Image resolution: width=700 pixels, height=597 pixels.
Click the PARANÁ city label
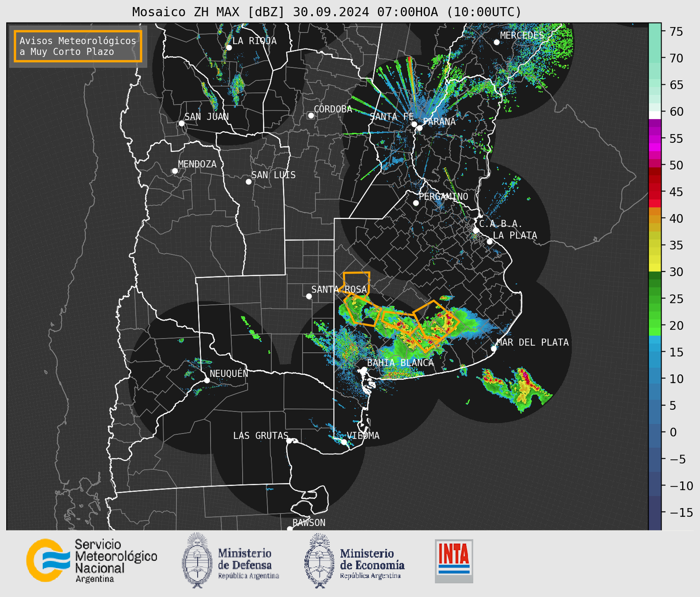pos(439,122)
